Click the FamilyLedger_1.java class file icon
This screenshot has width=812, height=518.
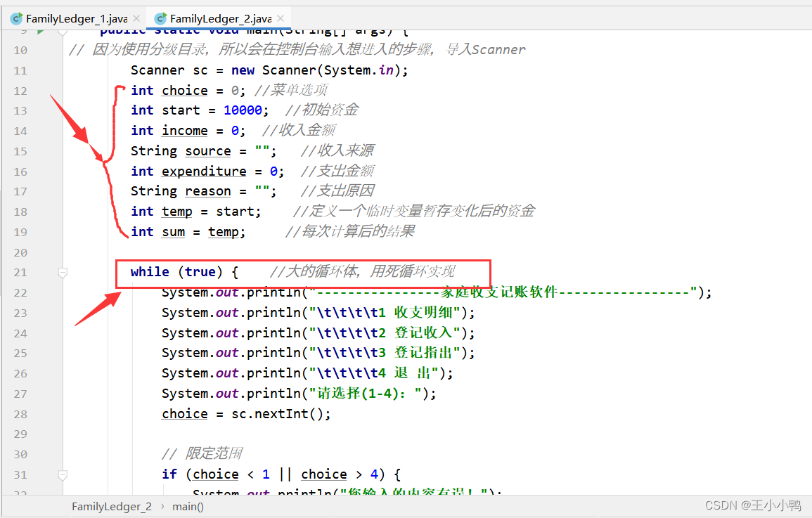pyautogui.click(x=17, y=19)
